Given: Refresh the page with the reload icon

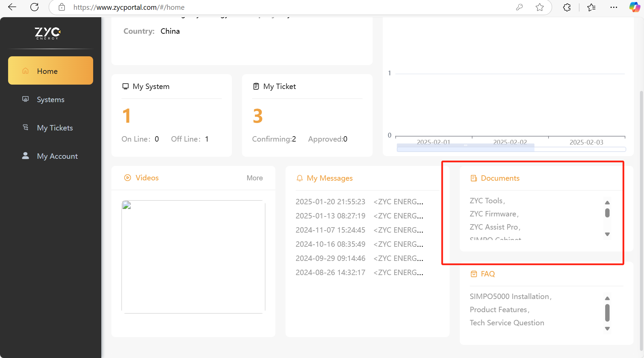Looking at the screenshot, I should coord(34,7).
